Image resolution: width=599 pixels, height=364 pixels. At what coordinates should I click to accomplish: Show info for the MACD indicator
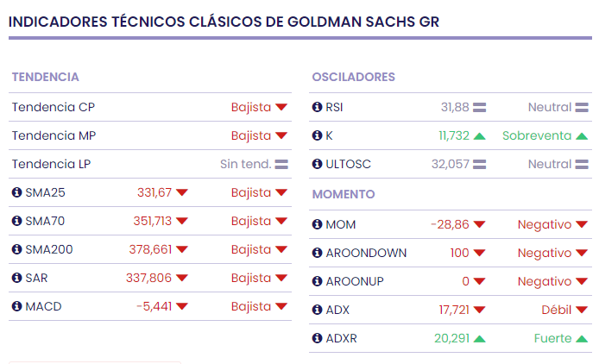[x=16, y=306]
